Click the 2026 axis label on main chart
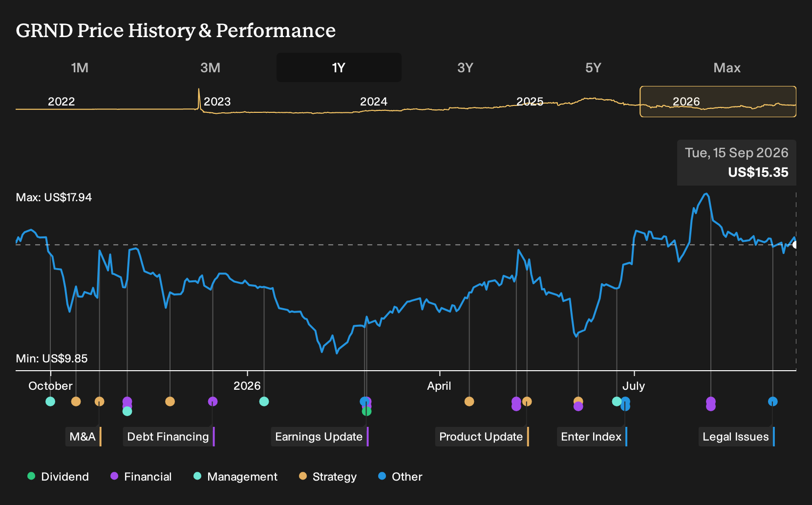This screenshot has height=505, width=812. point(247,386)
